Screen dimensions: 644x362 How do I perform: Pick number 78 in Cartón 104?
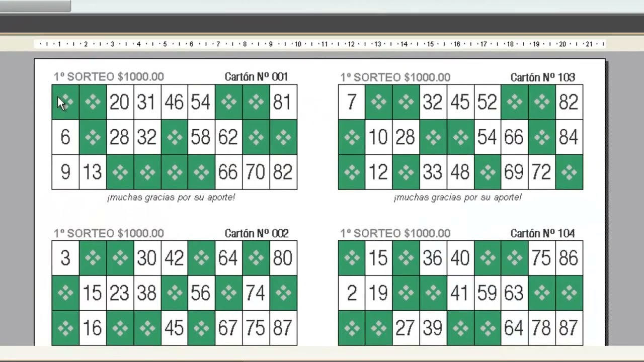pos(542,328)
